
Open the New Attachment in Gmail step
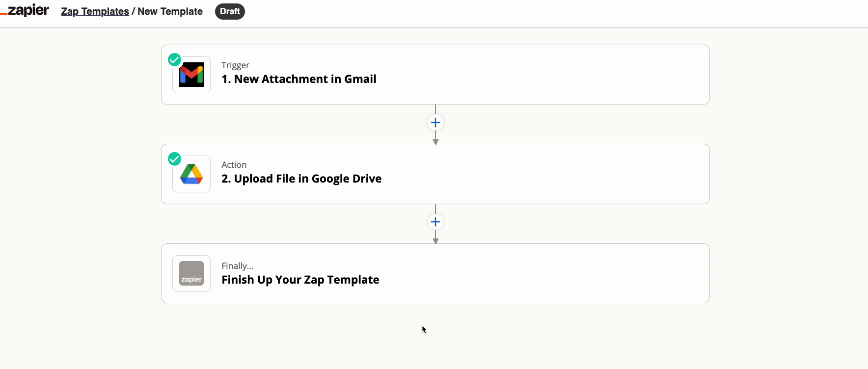298,79
